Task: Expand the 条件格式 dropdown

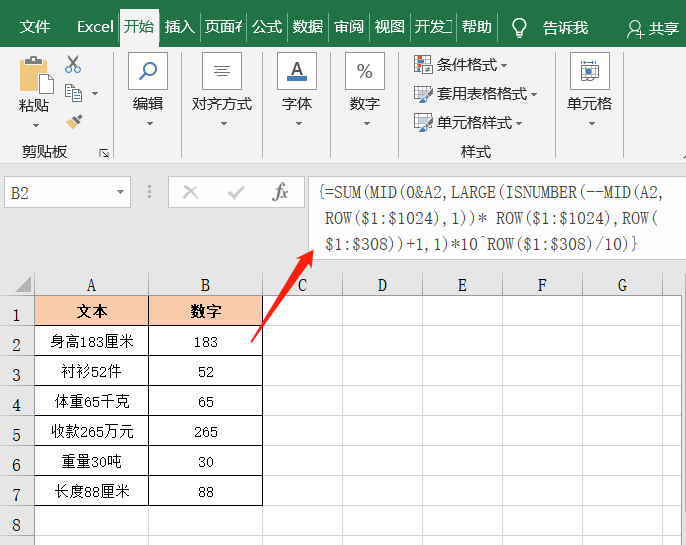Action: pos(461,65)
